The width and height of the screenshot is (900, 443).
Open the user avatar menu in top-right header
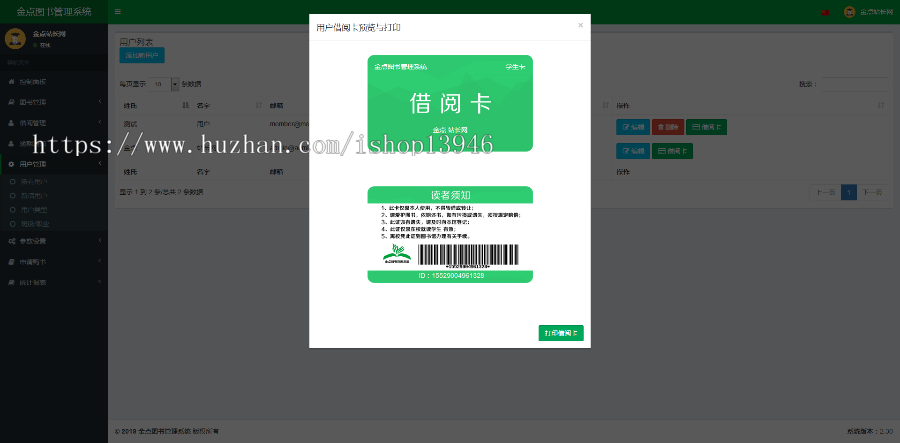(867, 12)
